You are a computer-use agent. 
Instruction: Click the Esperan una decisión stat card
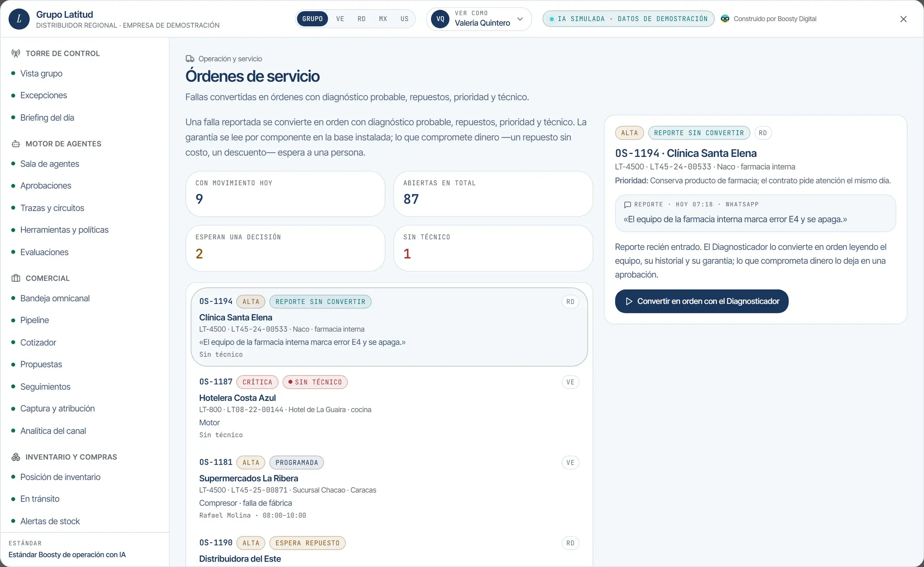[x=285, y=248]
